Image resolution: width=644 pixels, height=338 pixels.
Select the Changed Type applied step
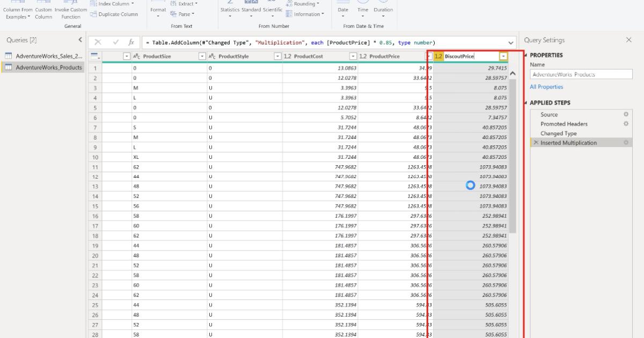point(560,133)
